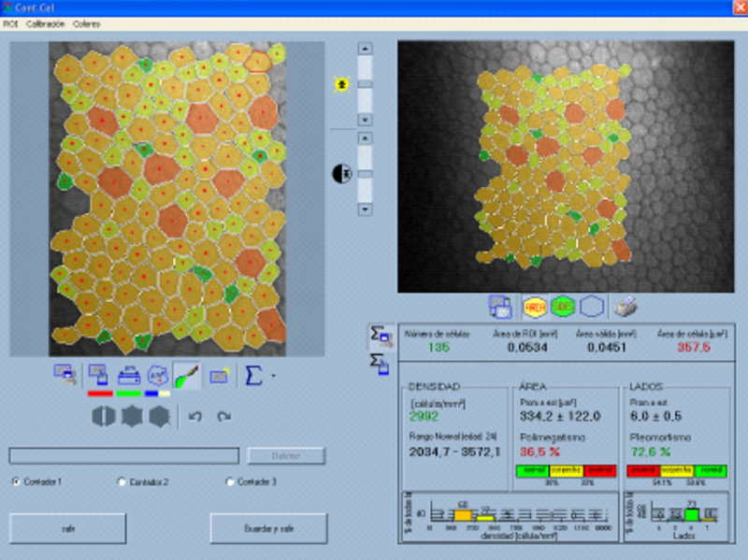Click contrast scrollbar down arrow

365,209
